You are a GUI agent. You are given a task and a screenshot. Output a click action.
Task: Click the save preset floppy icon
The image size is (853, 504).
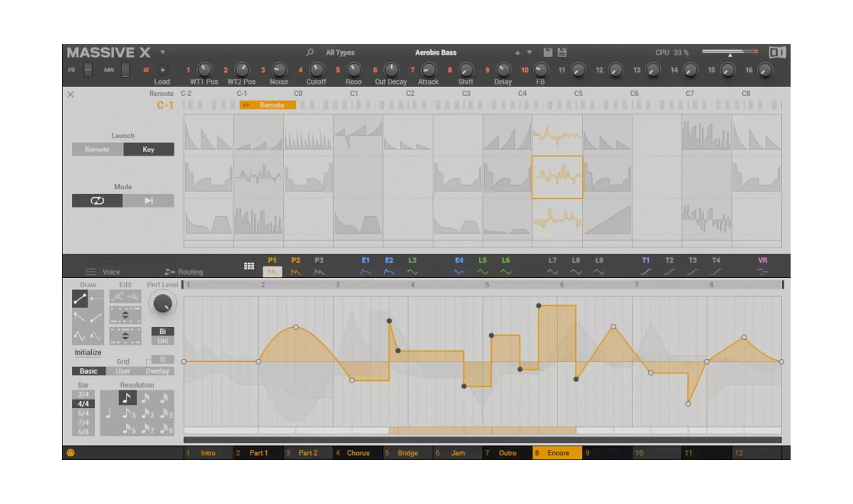(547, 52)
